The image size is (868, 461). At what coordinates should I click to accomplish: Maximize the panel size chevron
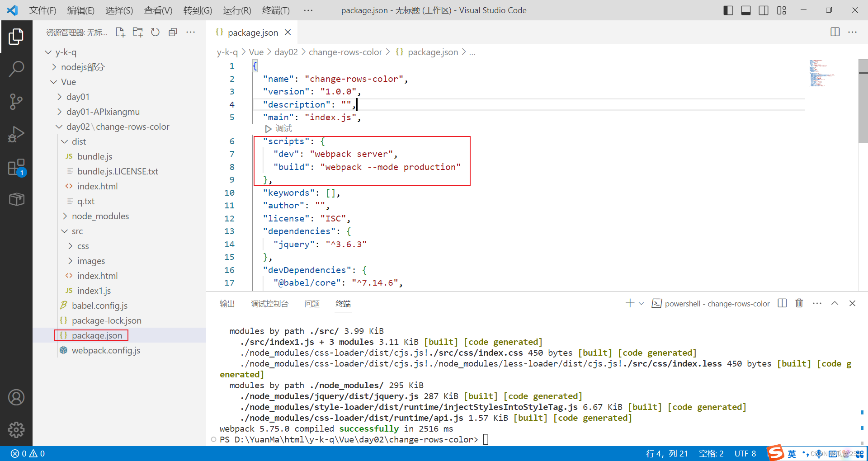point(835,303)
